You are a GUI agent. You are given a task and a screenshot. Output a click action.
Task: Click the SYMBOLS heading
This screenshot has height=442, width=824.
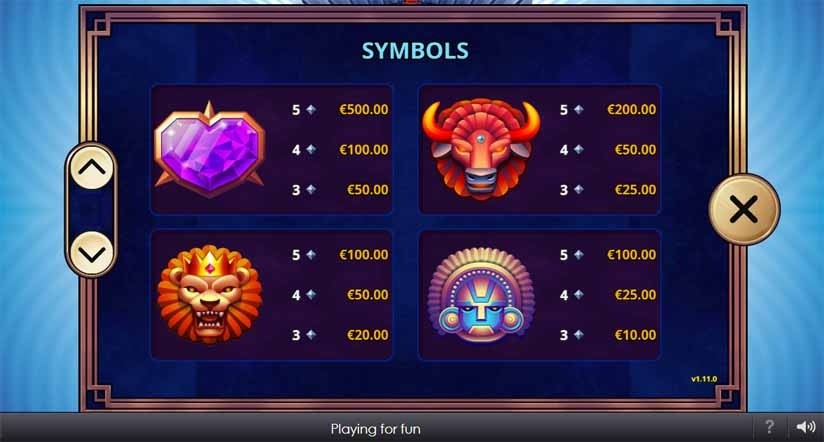click(x=415, y=51)
